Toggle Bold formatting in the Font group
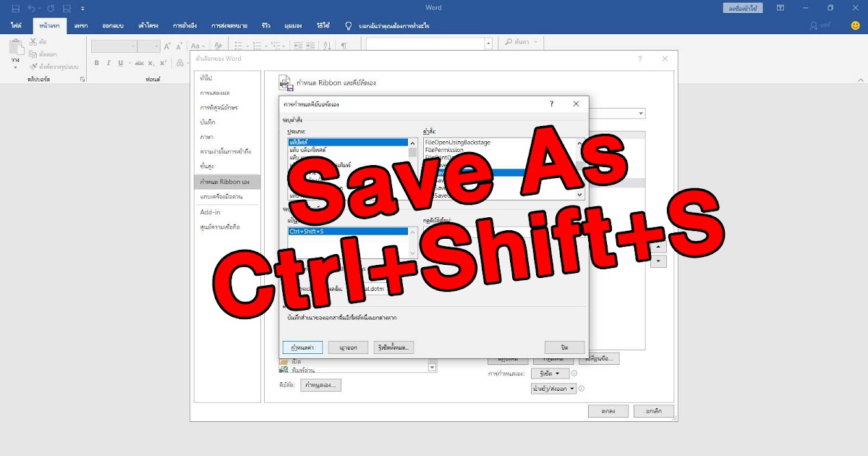Screen dimensions: 868x456 (x=96, y=63)
